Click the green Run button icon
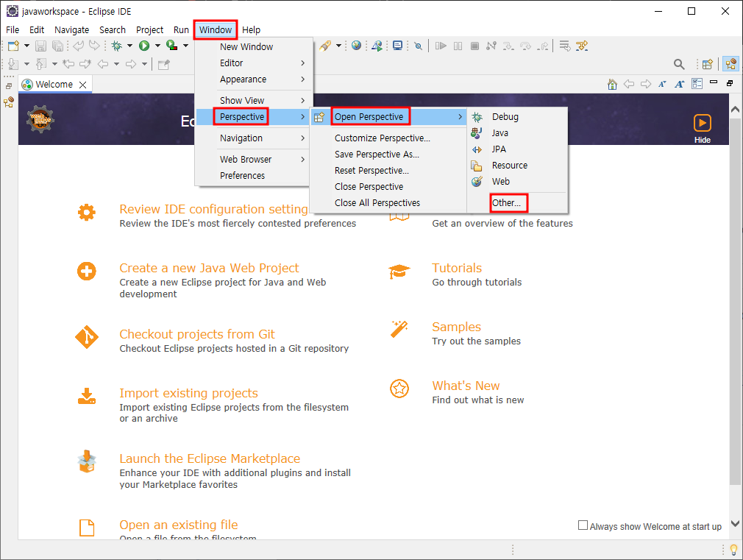 [x=144, y=46]
